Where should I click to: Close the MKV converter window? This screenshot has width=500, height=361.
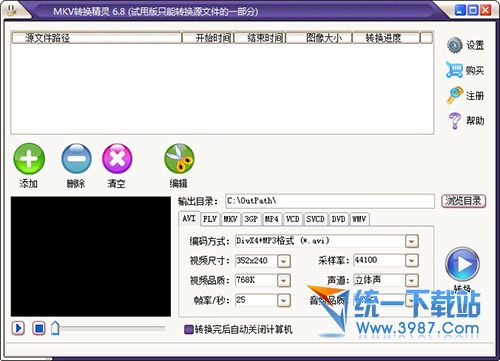coord(485,10)
